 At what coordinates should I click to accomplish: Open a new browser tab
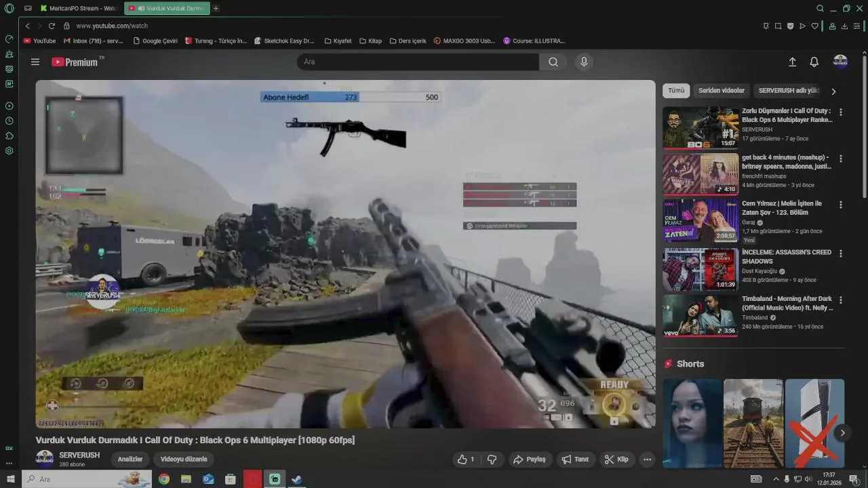pos(216,8)
